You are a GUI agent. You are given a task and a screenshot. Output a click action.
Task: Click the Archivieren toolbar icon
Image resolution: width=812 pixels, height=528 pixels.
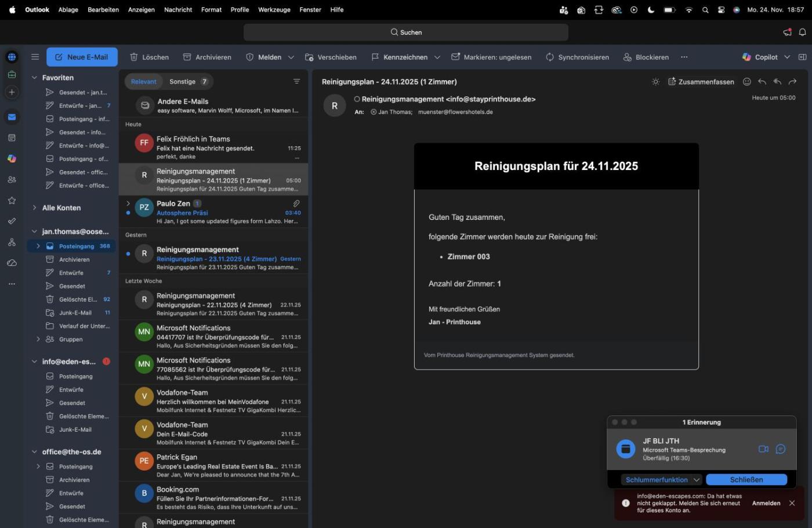[x=187, y=57]
